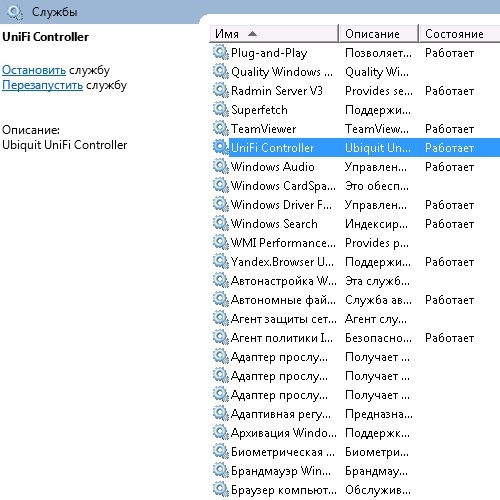Click the Yandex.Browser Update service gear icon
This screenshot has width=500, height=500.
tap(220, 262)
